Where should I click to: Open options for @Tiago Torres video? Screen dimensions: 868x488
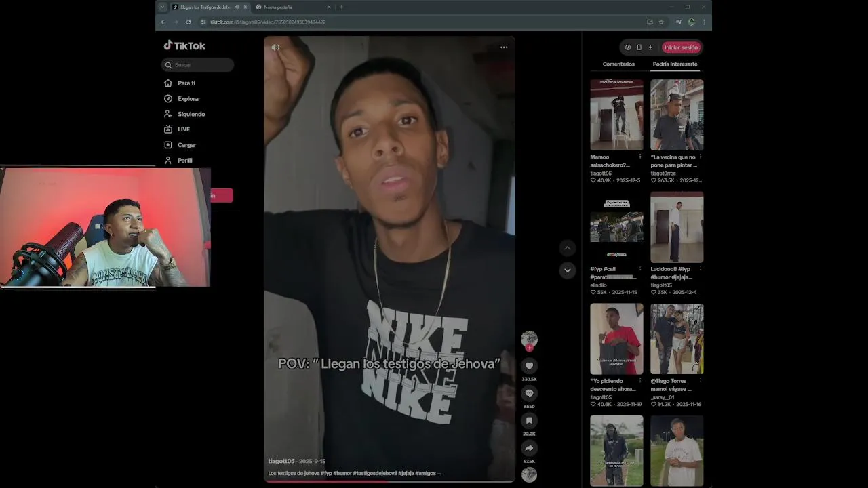click(701, 381)
